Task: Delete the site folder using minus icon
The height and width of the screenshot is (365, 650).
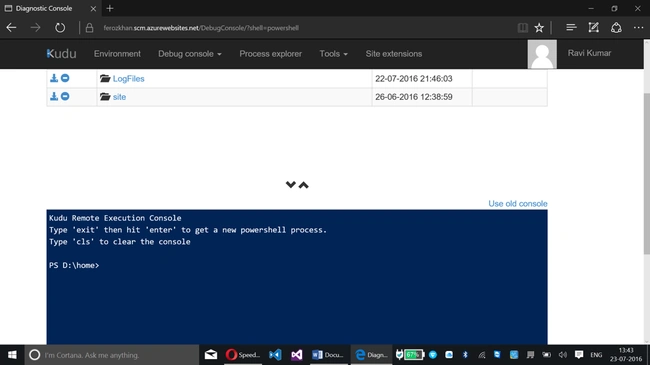Action: pyautogui.click(x=65, y=96)
